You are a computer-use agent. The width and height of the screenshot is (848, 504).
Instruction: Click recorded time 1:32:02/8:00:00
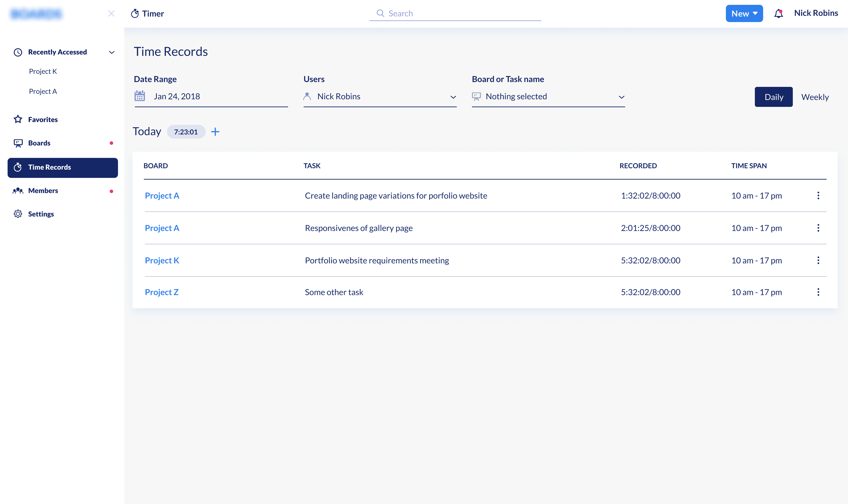click(650, 196)
